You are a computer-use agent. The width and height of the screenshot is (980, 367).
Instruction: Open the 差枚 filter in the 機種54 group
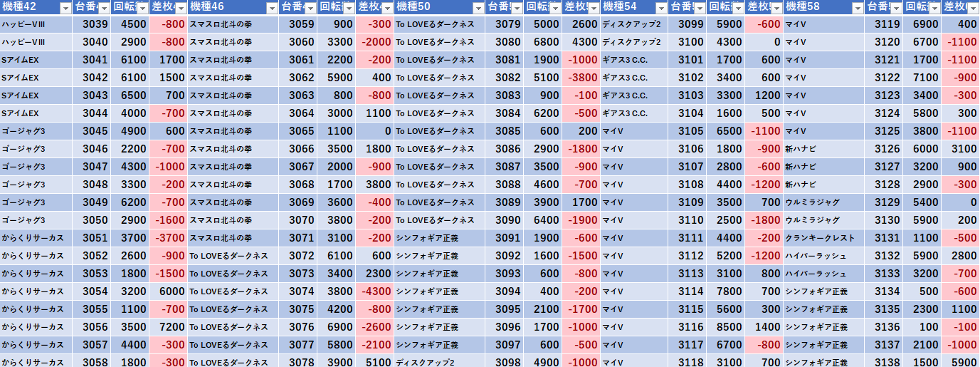777,8
